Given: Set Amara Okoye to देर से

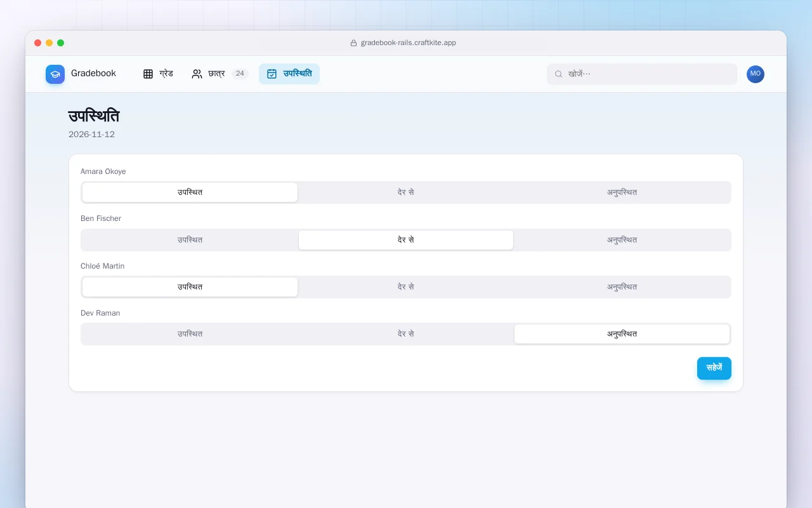Looking at the screenshot, I should click(406, 192).
